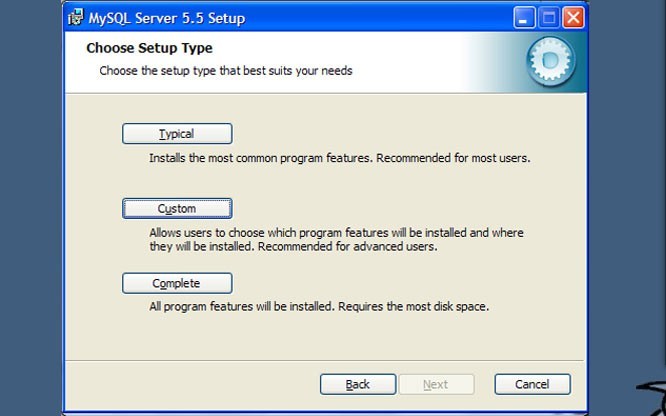666x416 pixels.
Task: Maximize the MySQL Server Setup window
Action: pyautogui.click(x=549, y=18)
